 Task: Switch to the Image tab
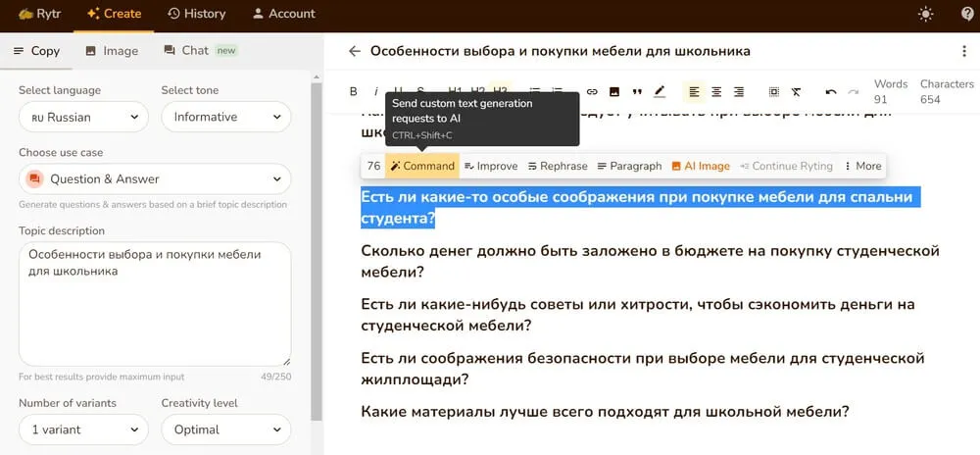tap(112, 51)
